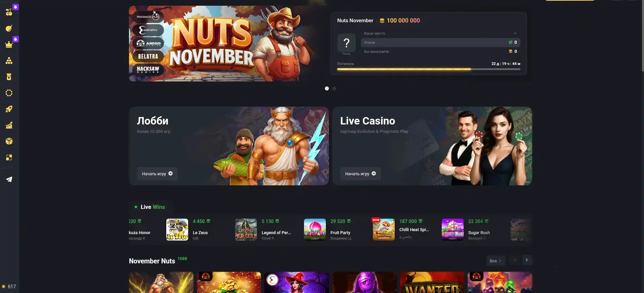Screen dimensions: 644x293
Task: Switch to second banner slide dot
Action: pos(334,88)
